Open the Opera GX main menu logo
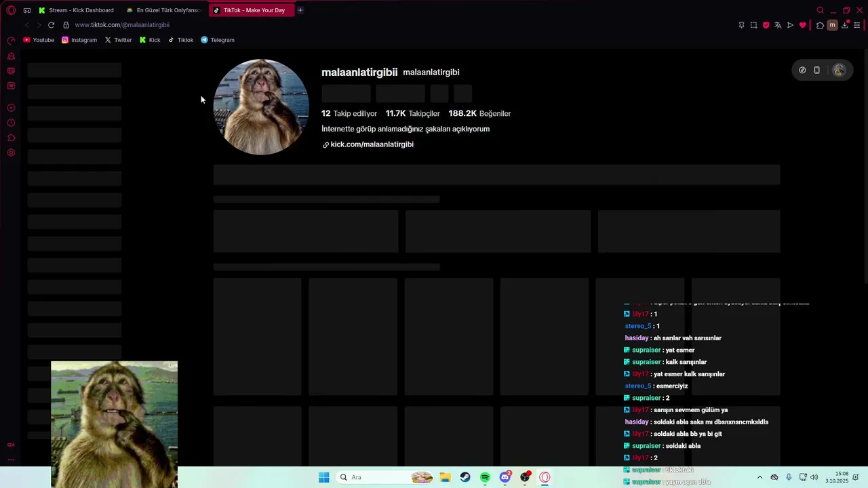Screen dimensions: 868x488 pos(11,10)
